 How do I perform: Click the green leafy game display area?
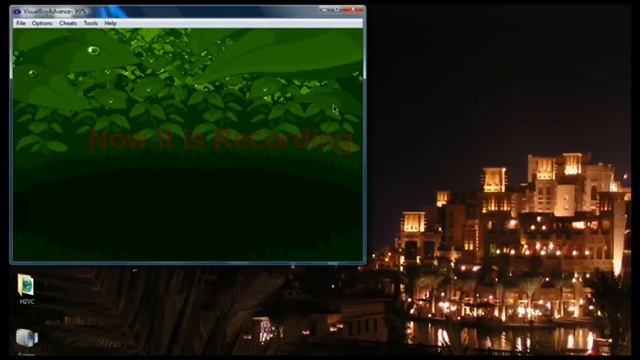coord(187,144)
